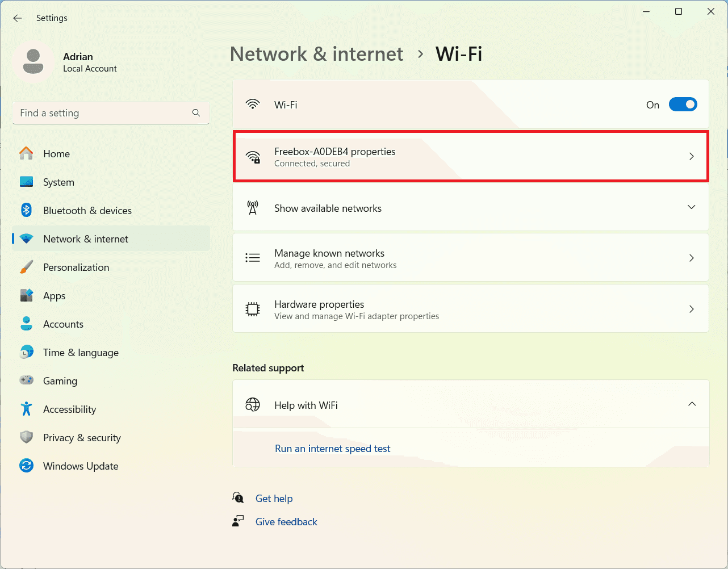Click the On label beside the Wi-Fi toggle
Viewport: 728px width, 569px height.
[x=652, y=105]
